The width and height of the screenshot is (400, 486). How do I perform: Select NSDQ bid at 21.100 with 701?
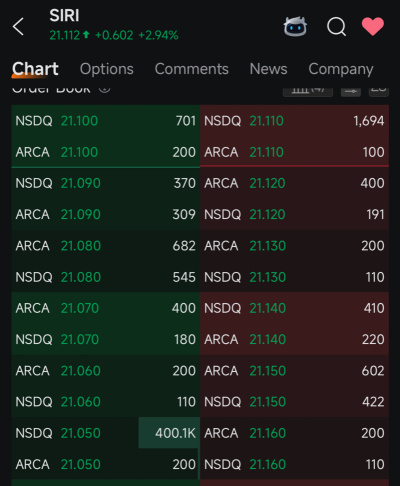pos(106,121)
